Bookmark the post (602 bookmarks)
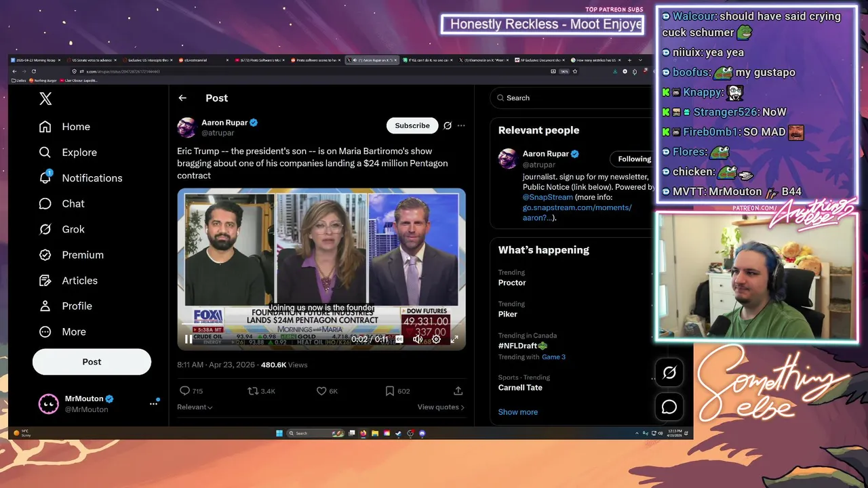 pos(397,391)
